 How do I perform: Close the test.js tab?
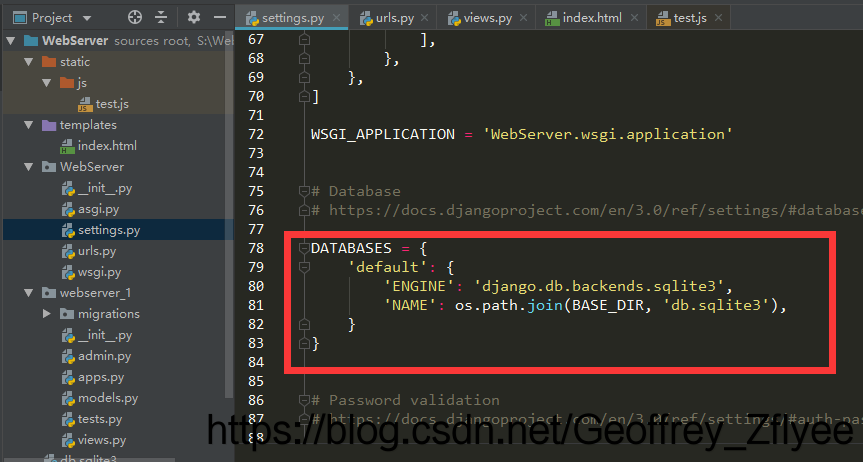pyautogui.click(x=718, y=18)
